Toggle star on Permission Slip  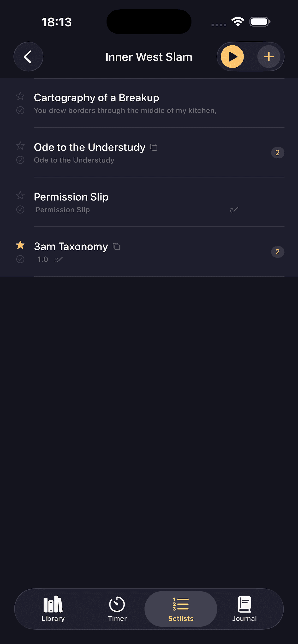click(20, 195)
